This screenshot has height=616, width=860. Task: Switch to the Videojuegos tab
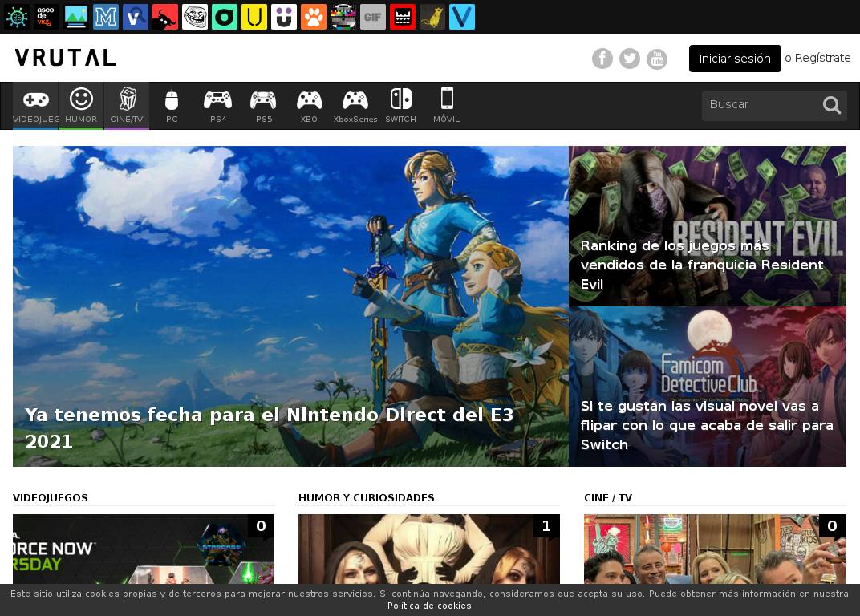(35, 105)
